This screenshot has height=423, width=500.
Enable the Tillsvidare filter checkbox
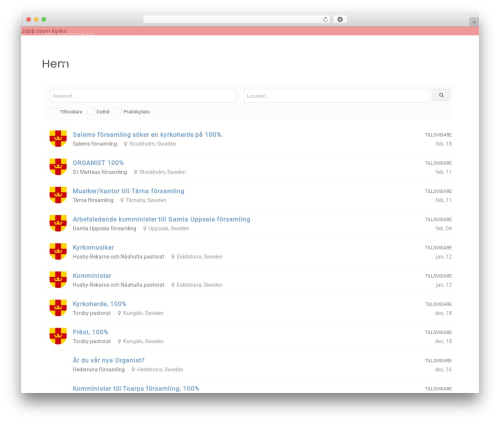(54, 112)
